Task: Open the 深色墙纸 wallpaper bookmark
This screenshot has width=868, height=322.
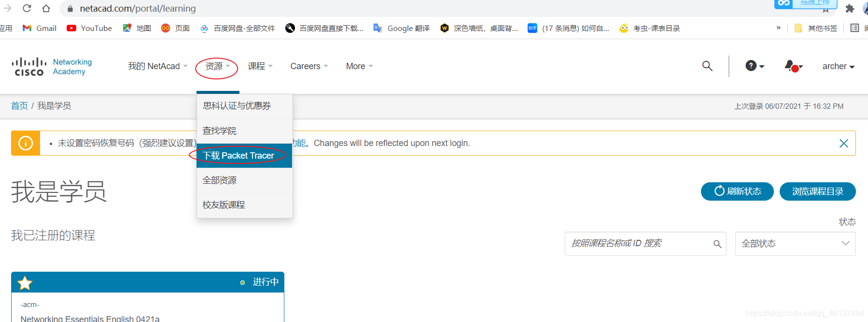Action: 479,28
